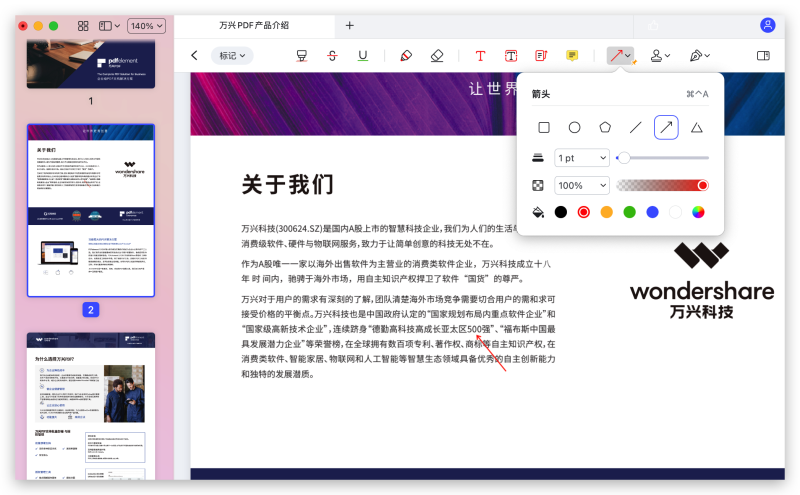Image resolution: width=800 pixels, height=495 pixels.
Task: Select the text box tool
Action: pos(511,56)
